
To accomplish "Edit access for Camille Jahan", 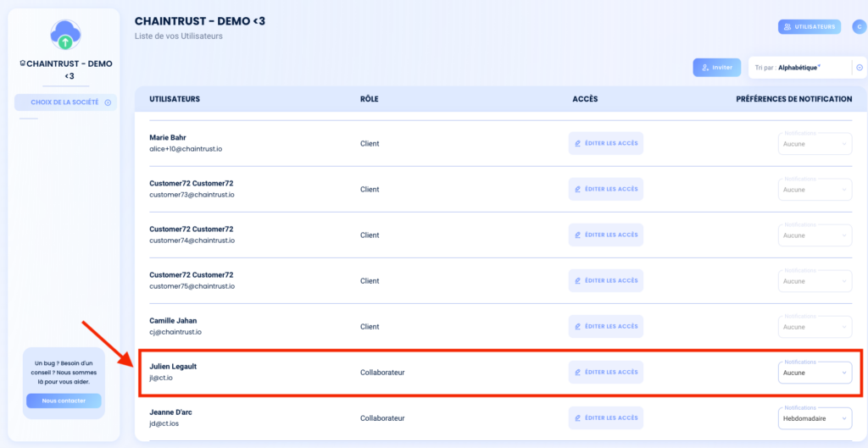I will click(x=606, y=327).
